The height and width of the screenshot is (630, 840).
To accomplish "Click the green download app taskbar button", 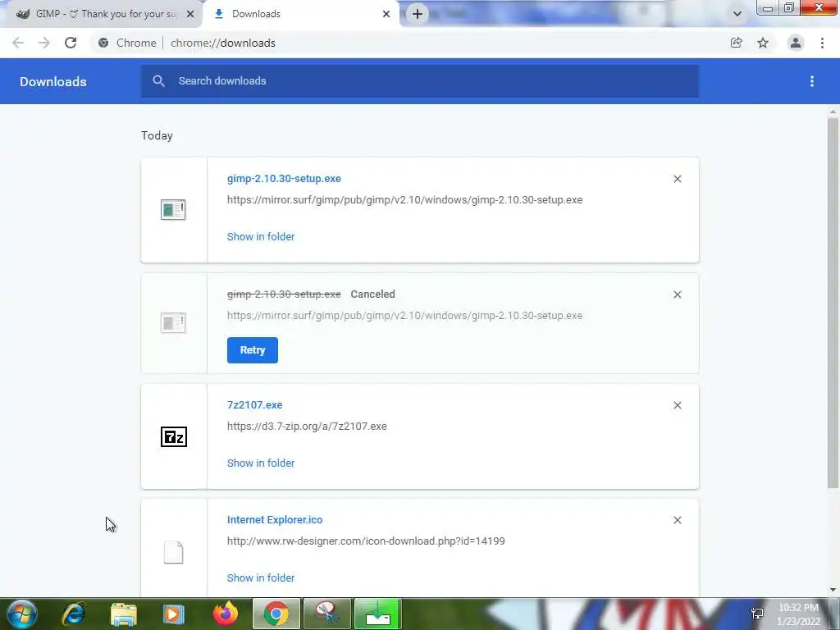I will pos(377,614).
